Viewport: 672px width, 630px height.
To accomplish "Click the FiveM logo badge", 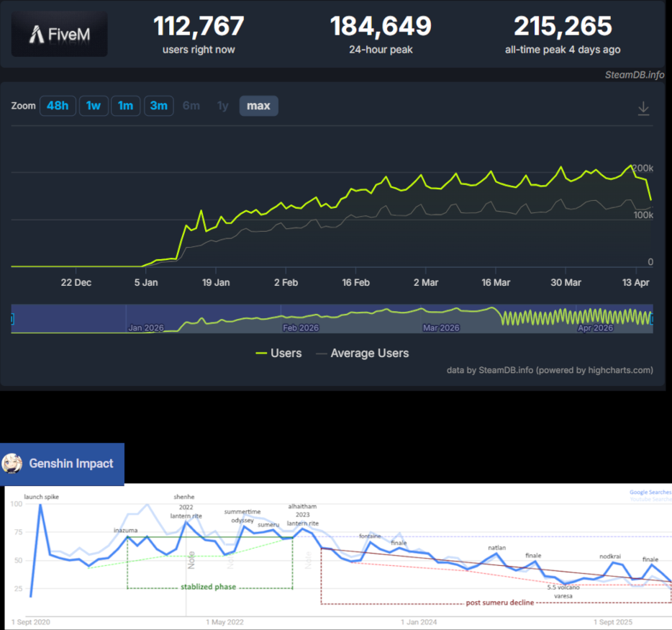I will [x=59, y=34].
